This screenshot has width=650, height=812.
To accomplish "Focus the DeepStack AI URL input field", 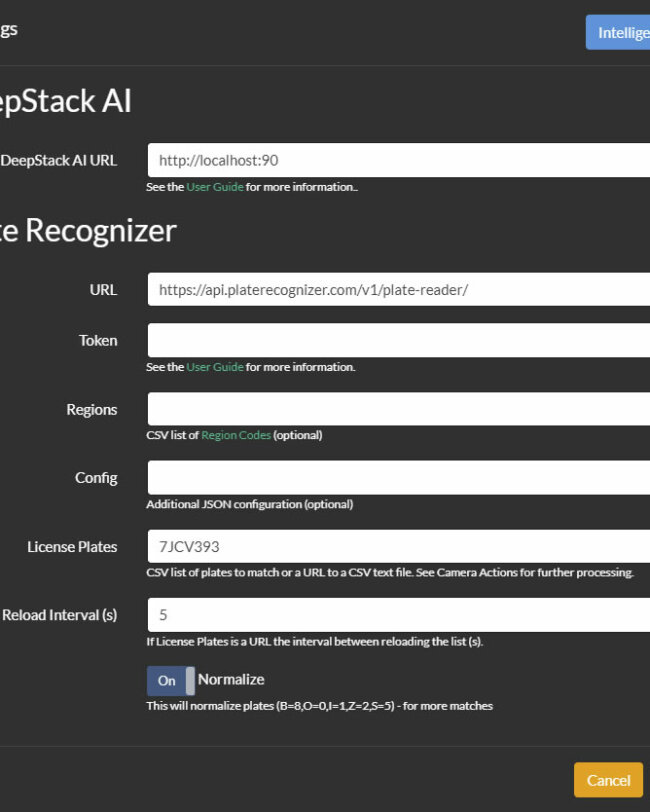I will pos(399,161).
